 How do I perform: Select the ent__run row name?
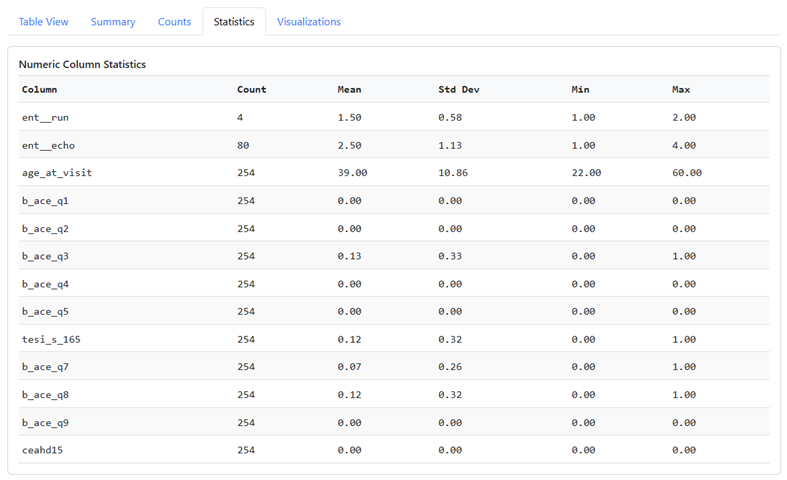point(45,117)
